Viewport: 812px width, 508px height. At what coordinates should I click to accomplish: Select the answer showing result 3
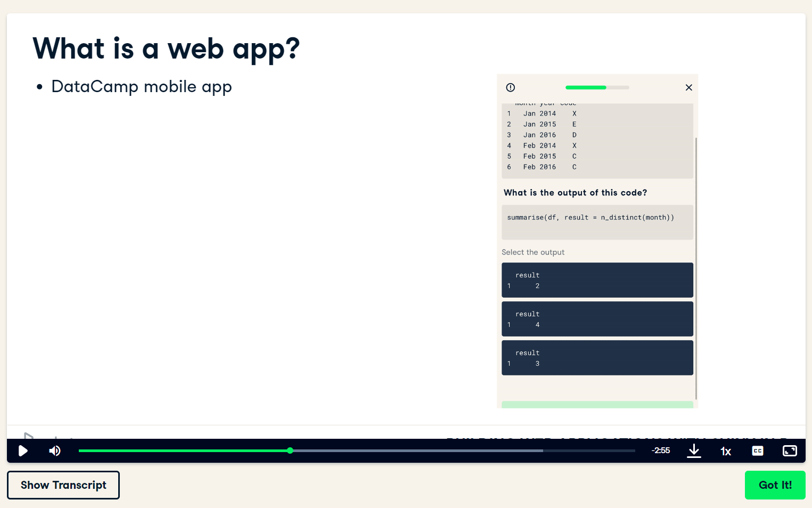(597, 358)
